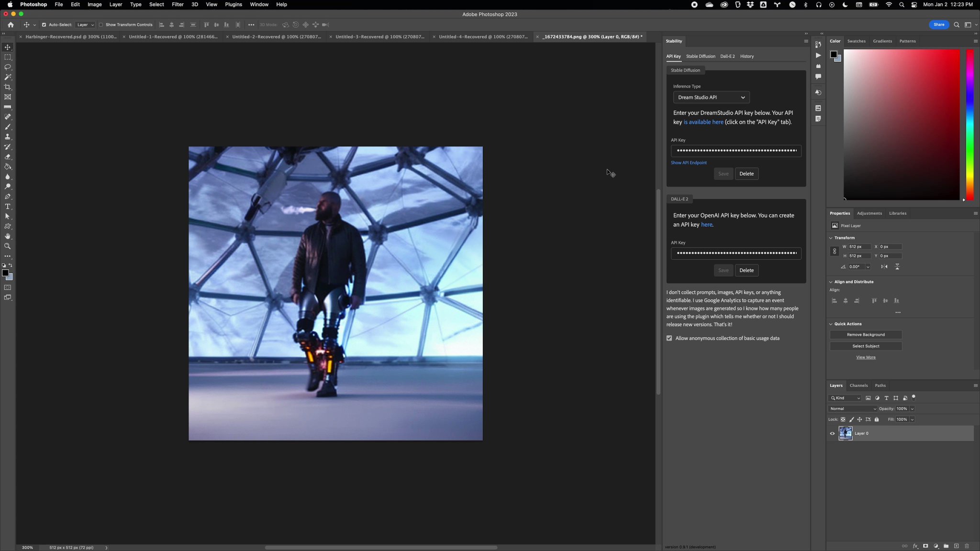Viewport: 980px width, 551px height.
Task: Open the Normal blend mode dropdown
Action: pos(853,409)
